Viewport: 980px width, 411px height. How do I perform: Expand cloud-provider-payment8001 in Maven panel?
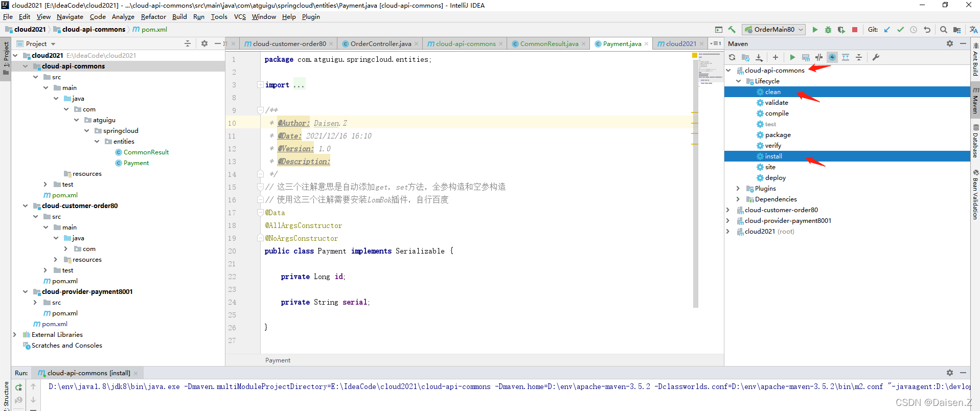click(728, 221)
